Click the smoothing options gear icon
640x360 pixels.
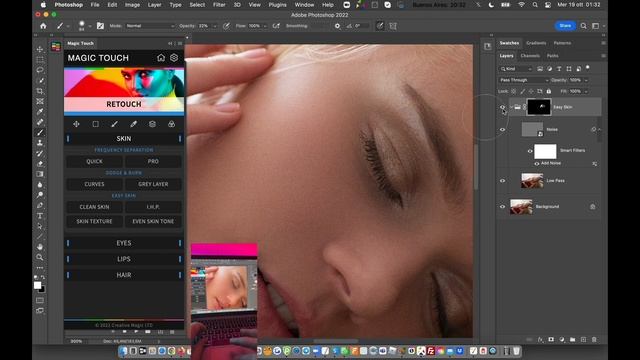coord(337,26)
